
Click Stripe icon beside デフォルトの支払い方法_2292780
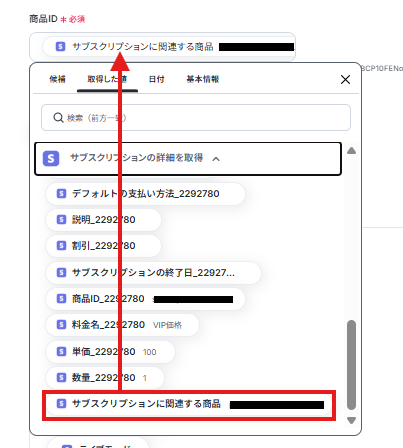[61, 194]
